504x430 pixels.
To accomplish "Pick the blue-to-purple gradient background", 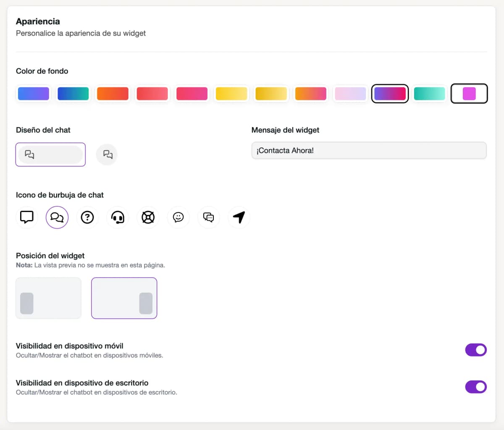I will (x=33, y=93).
